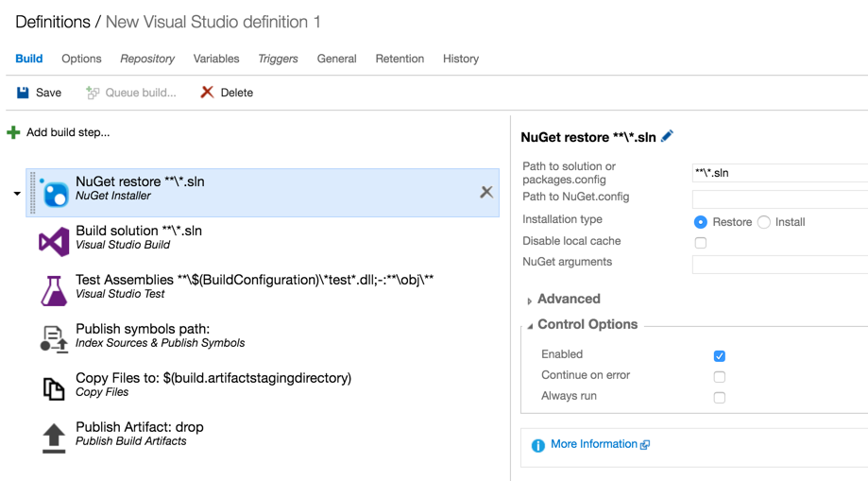Click the drag handle on NuGet restore step
This screenshot has height=481, width=868.
pyautogui.click(x=33, y=192)
